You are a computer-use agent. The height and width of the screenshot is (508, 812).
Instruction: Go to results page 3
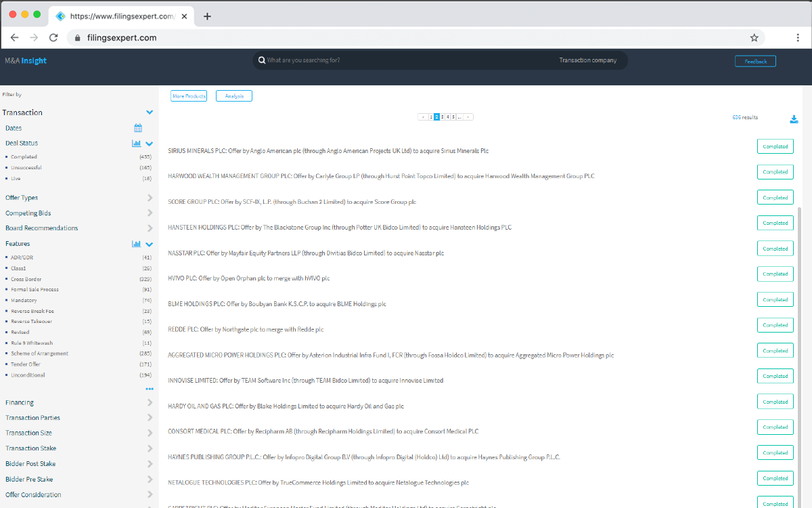point(442,117)
